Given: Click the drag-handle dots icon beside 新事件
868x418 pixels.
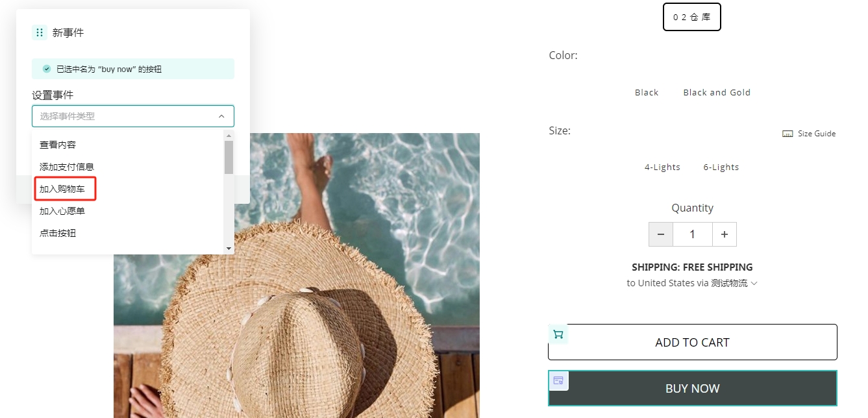Looking at the screenshot, I should click(x=40, y=32).
